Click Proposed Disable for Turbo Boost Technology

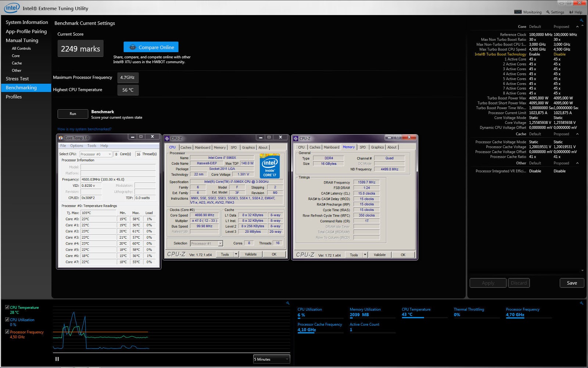[560, 54]
